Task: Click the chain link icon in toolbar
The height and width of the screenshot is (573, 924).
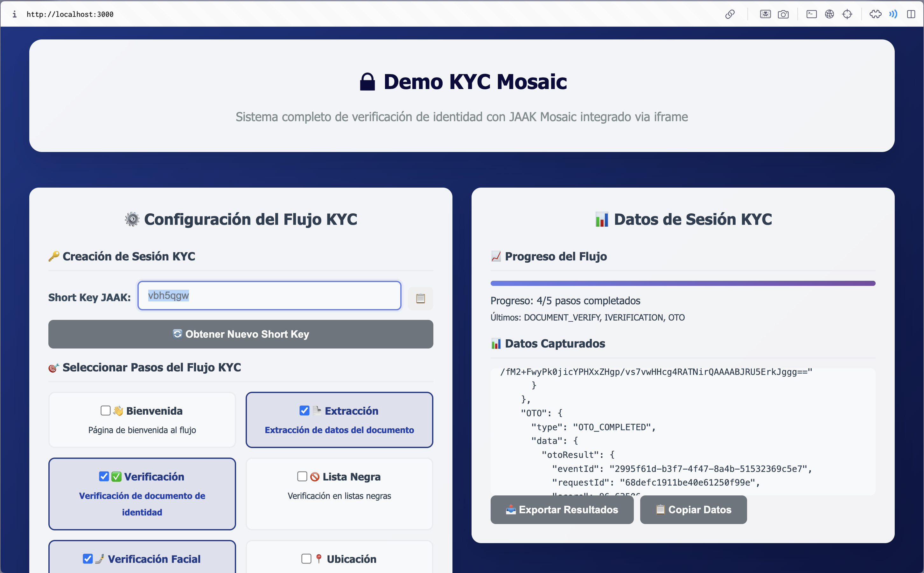Action: click(x=730, y=14)
